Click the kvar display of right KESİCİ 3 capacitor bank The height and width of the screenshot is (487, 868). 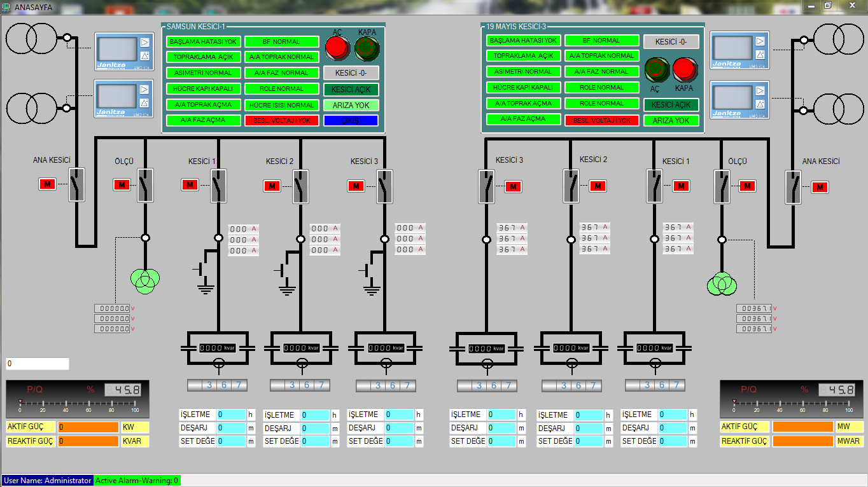(487, 348)
